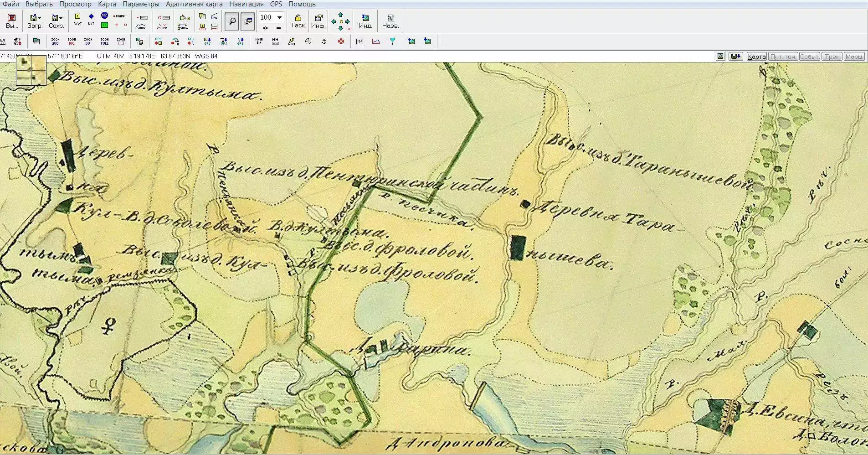Click the red lifebuoy man overboard icon
The width and height of the screenshot is (868, 455).
coord(341,41)
